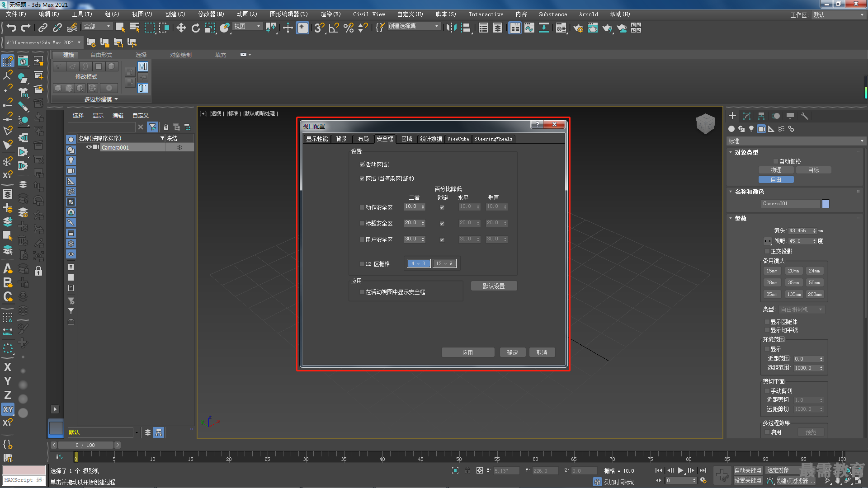Click the XY axis constraint icon
Image resolution: width=868 pixels, height=488 pixels.
point(8,409)
